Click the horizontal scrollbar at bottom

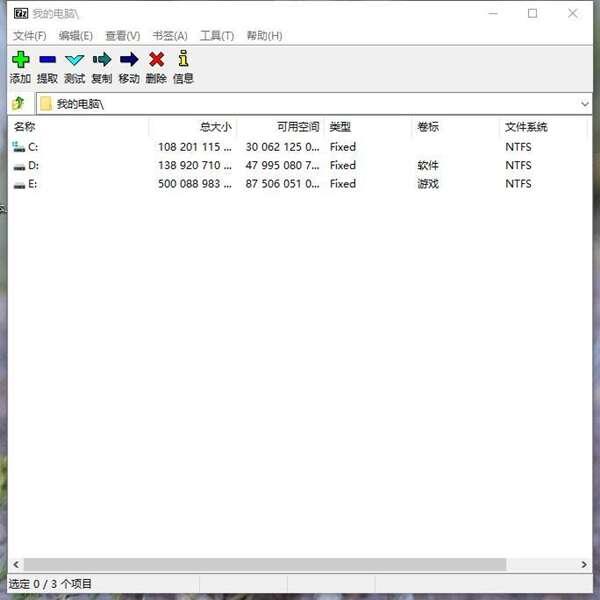(270, 565)
